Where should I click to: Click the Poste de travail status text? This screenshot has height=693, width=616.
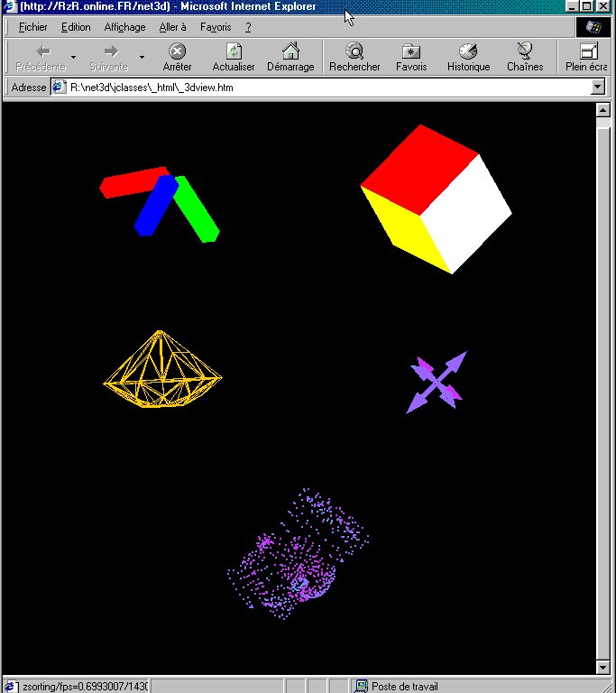pyautogui.click(x=405, y=687)
